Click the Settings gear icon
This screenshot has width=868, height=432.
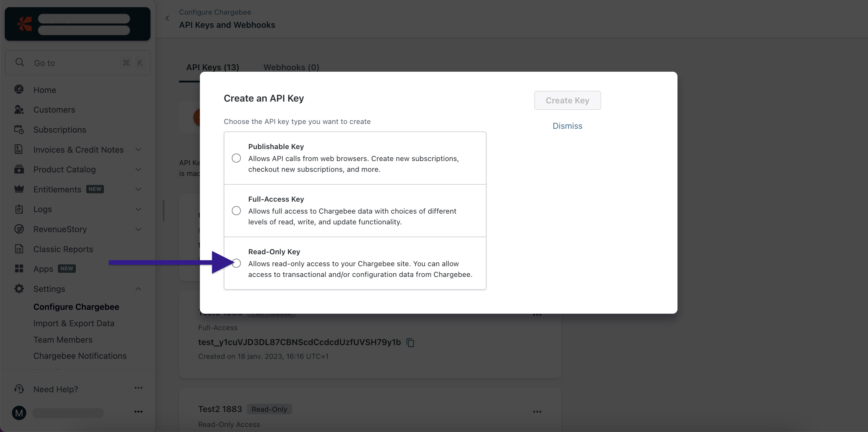(x=19, y=288)
